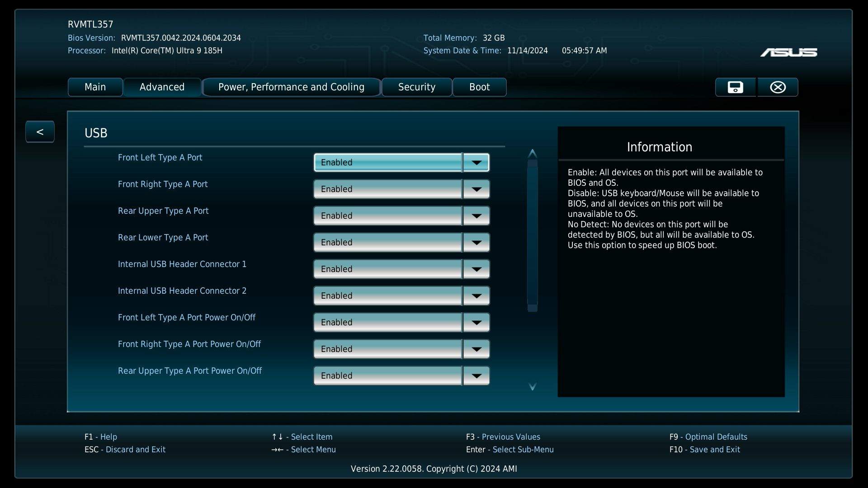The width and height of the screenshot is (868, 488).
Task: Click the save floppy disk icon
Action: [x=735, y=87]
